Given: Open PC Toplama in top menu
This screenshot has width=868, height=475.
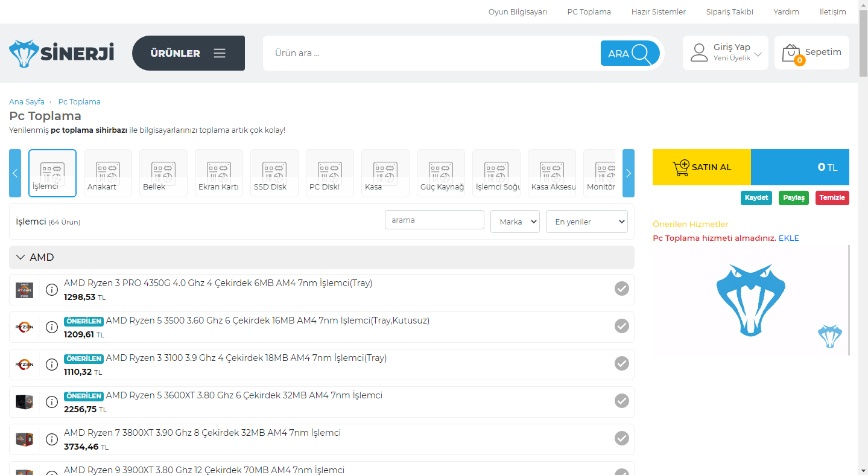Looking at the screenshot, I should point(589,12).
